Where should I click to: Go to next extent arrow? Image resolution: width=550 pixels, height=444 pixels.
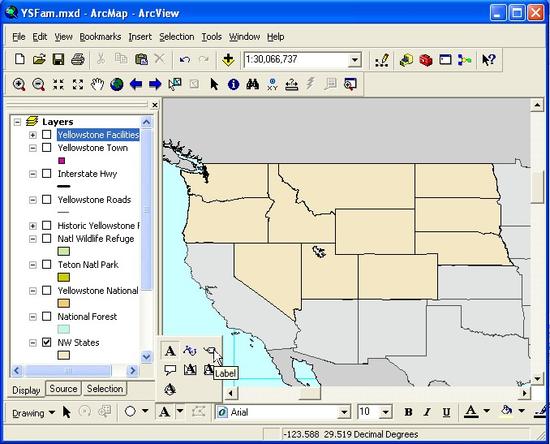(155, 84)
